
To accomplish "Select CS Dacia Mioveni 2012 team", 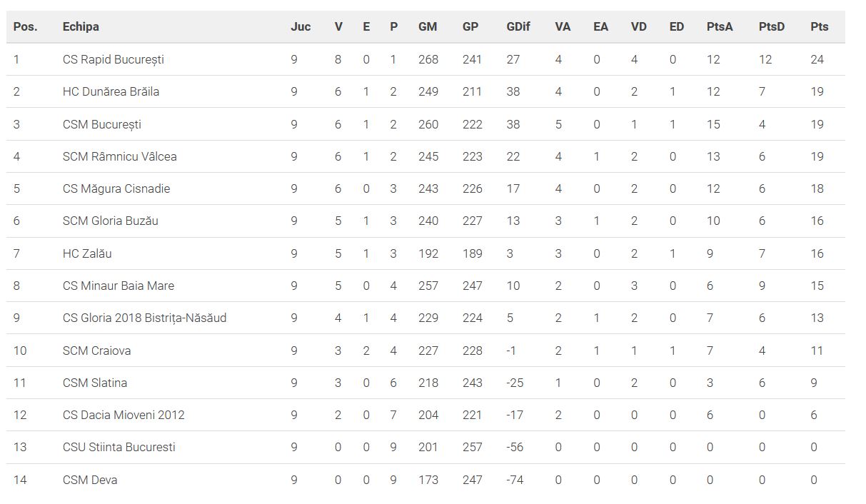I will [123, 415].
